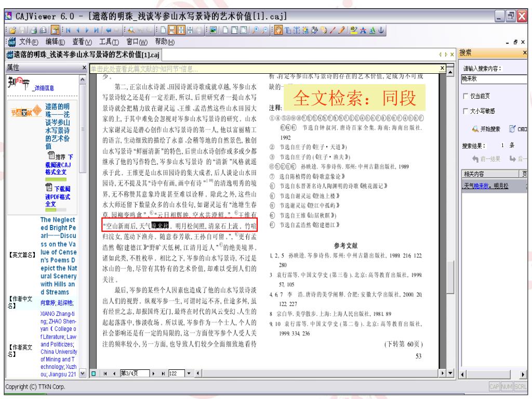Viewport: 532px width, 399px height.
Task: Click the page number field 第3/4页
Action: (x=135, y=373)
